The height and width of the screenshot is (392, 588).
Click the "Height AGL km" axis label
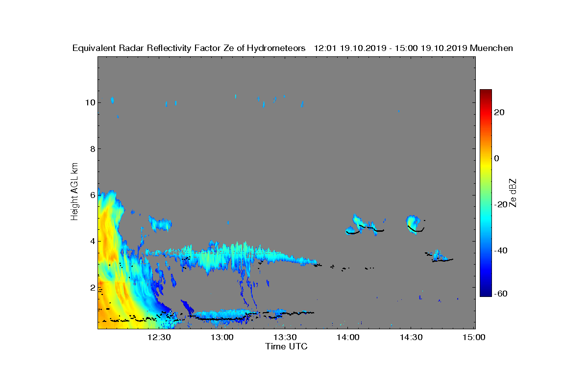tap(74, 192)
